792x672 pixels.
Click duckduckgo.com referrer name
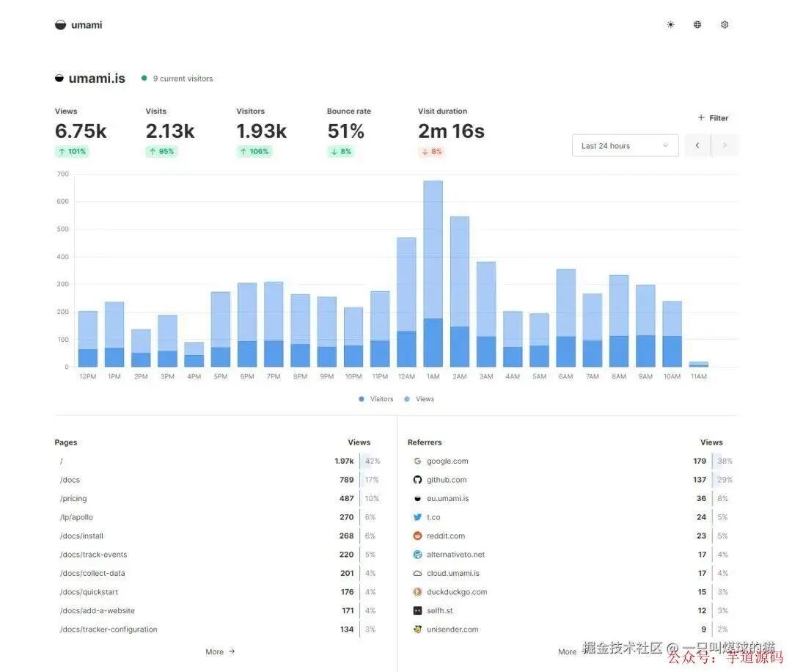tap(457, 591)
